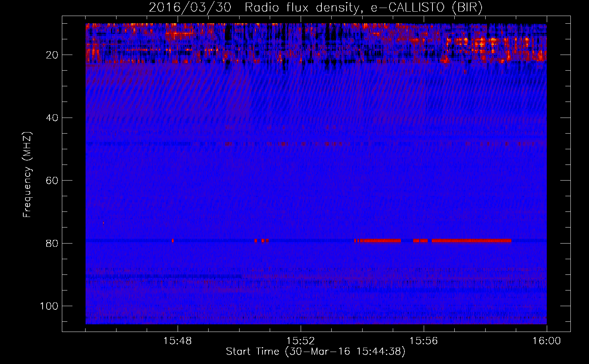Click the "Start Time (30-Mar-16 15:44:38)" label
The width and height of the screenshot is (589, 364).
click(316, 352)
